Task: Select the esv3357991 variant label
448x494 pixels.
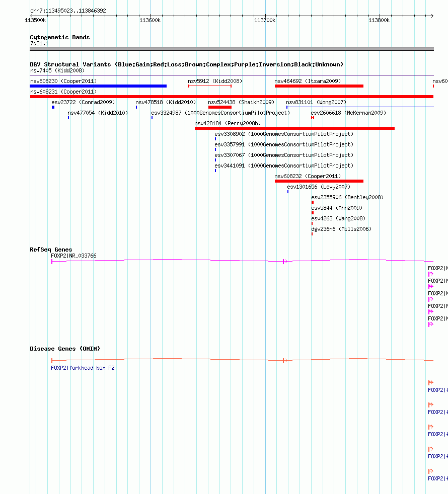Action: (x=284, y=144)
